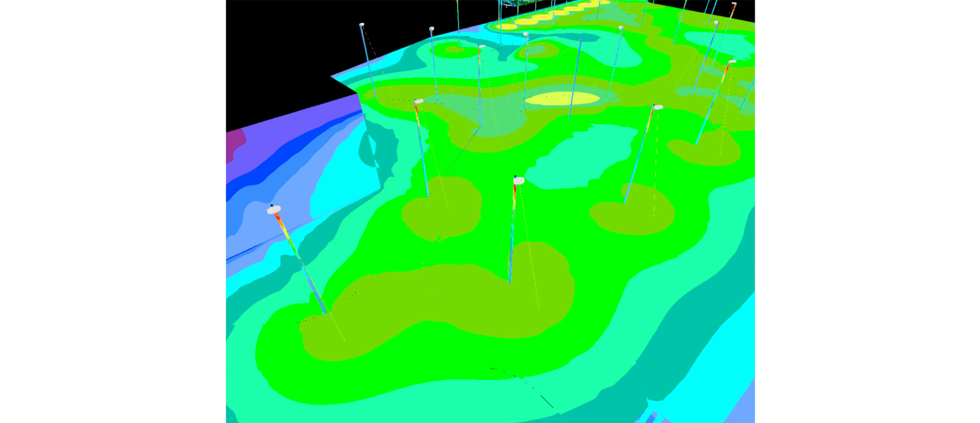The width and height of the screenshot is (980, 423).
Task: Click the right-middle luminaire head with red beam
Action: [x=658, y=107]
